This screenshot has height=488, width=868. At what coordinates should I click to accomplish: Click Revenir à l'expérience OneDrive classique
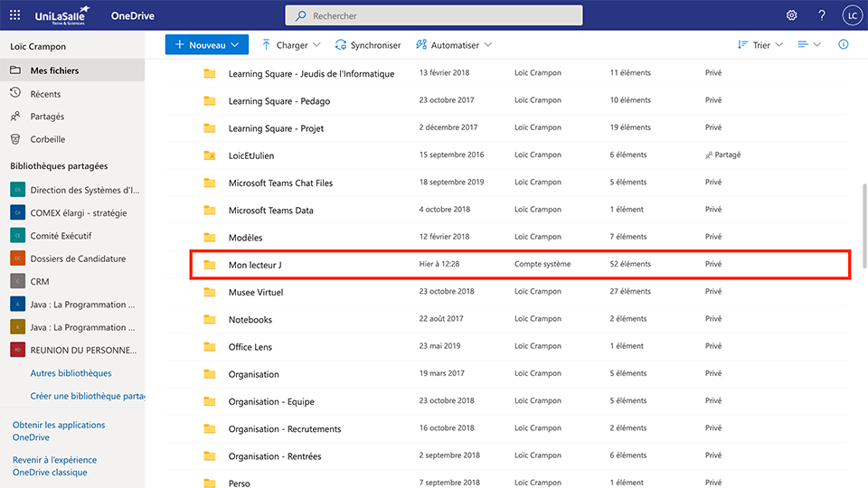click(54, 466)
